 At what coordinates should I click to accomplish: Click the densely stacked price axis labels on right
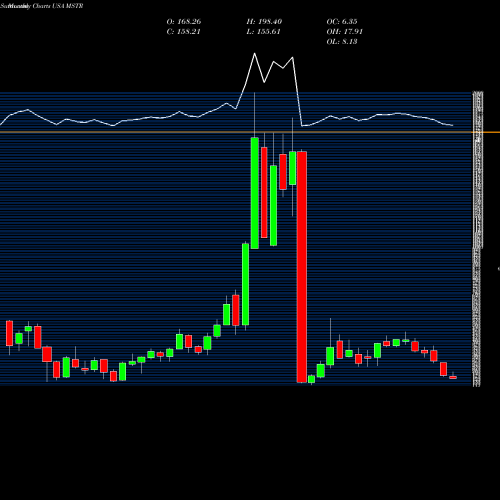[477, 239]
